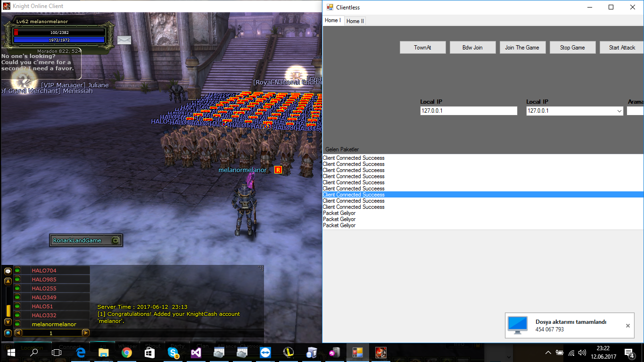Screen dimensions: 644x362
Task: Click the R badge beside melanormelanor's name
Action: coord(278,170)
